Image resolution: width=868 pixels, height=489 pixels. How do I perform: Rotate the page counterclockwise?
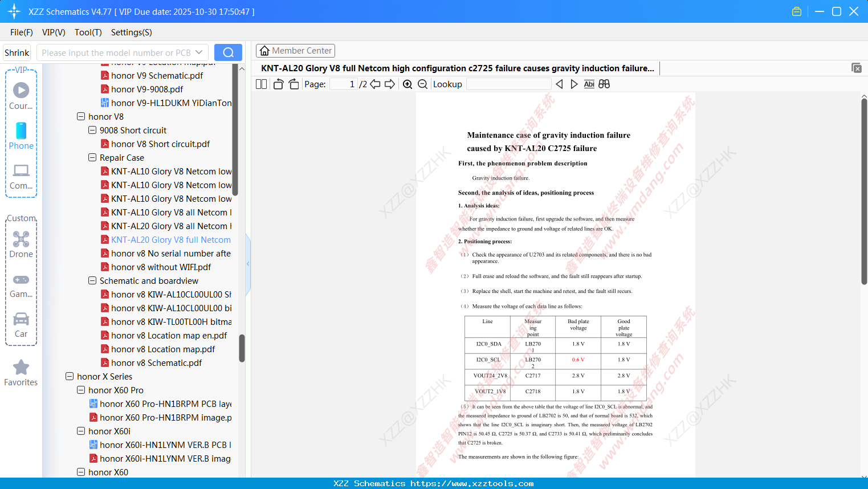pyautogui.click(x=278, y=84)
